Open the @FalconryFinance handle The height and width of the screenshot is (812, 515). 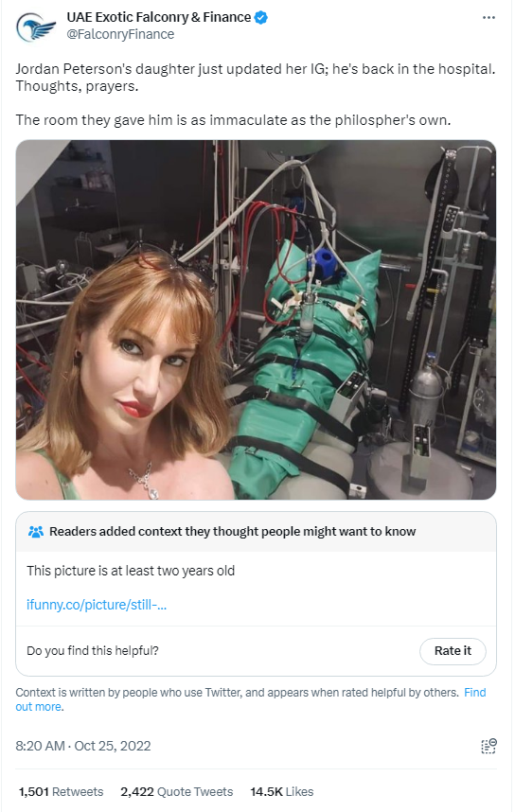(120, 34)
